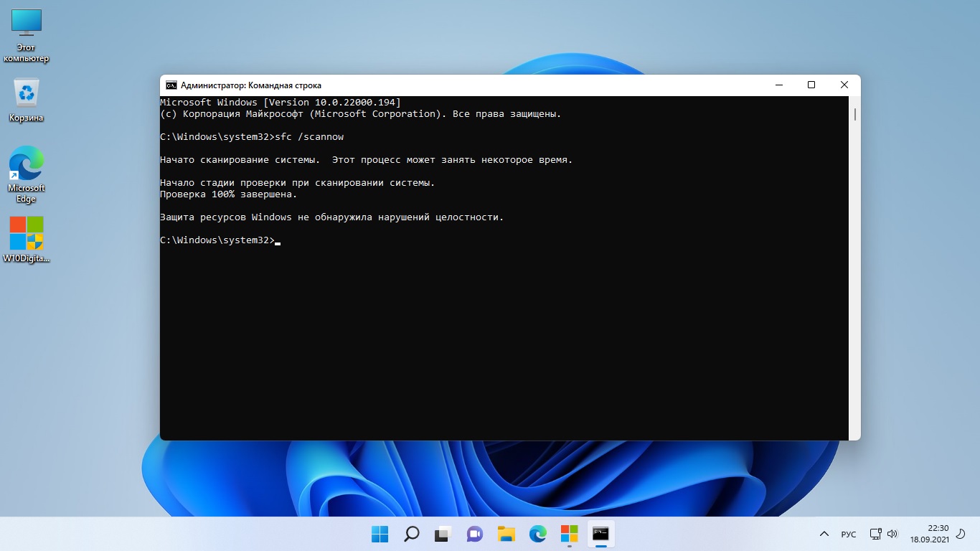
Task: Switch input language via РУС indicator
Action: tap(849, 534)
